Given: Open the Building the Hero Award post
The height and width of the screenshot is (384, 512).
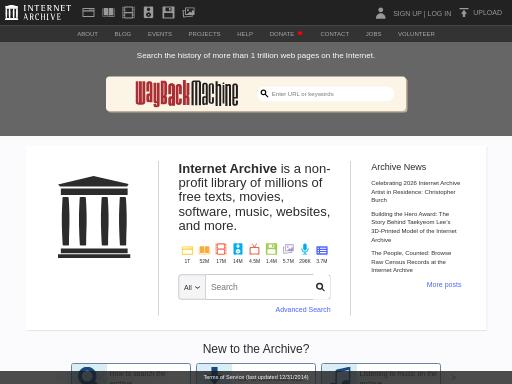Looking at the screenshot, I should (414, 227).
